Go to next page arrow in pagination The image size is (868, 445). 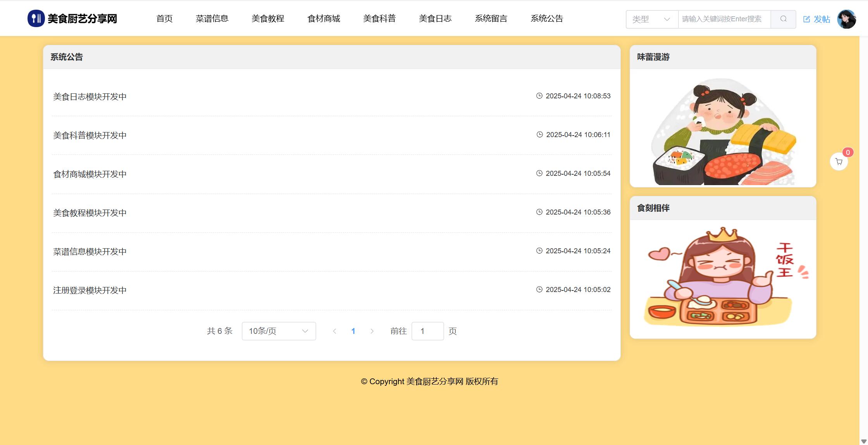click(372, 331)
